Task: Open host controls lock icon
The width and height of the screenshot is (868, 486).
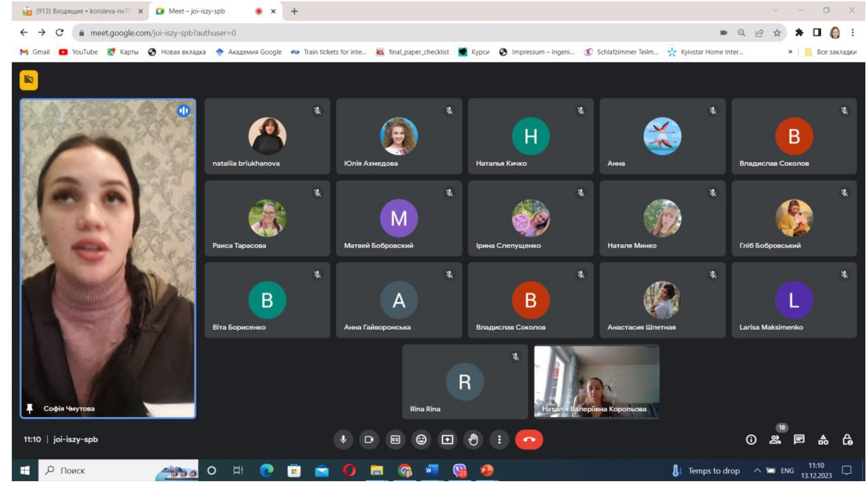Action: click(847, 440)
